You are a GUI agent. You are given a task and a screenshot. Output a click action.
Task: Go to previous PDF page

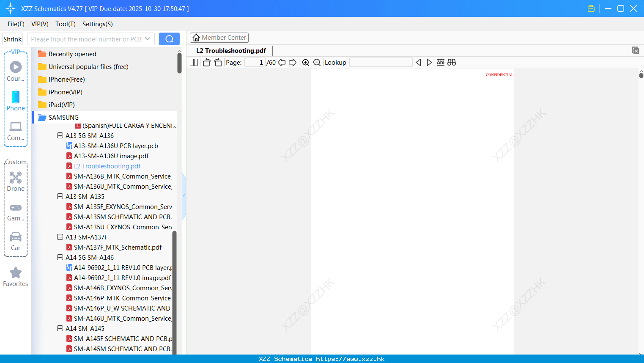[282, 63]
